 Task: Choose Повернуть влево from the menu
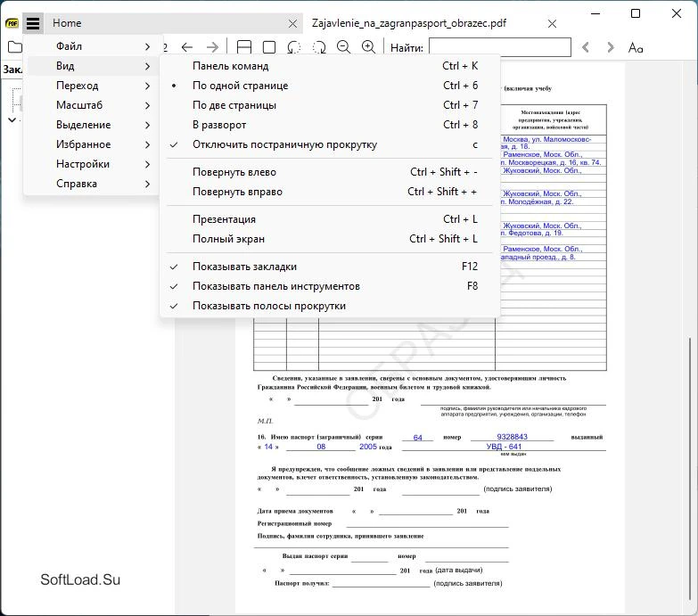point(330,172)
